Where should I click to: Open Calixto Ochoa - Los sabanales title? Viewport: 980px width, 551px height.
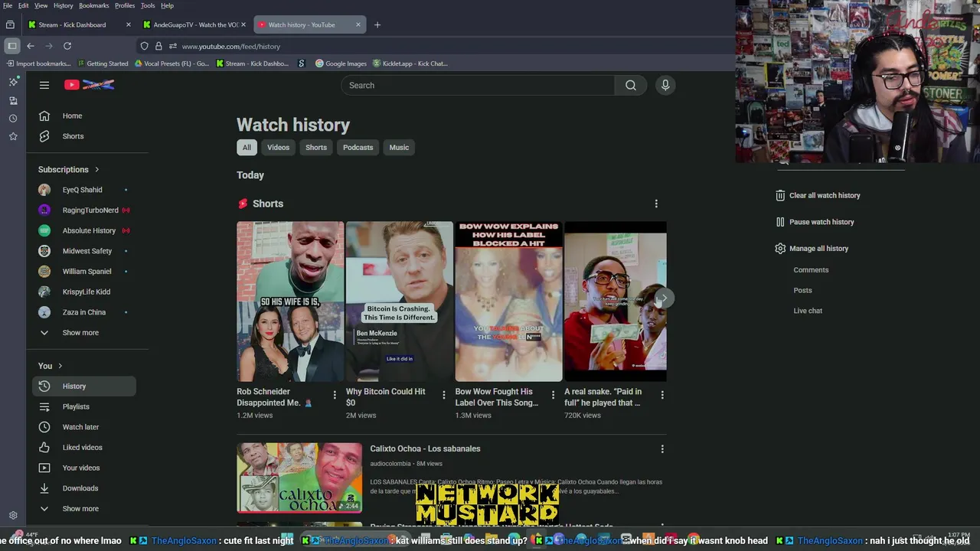425,448
